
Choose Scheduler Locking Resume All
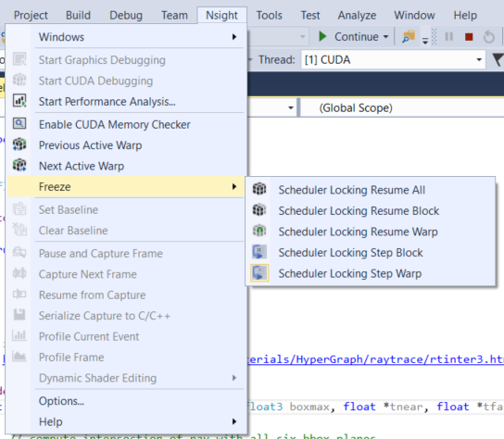coord(371,190)
